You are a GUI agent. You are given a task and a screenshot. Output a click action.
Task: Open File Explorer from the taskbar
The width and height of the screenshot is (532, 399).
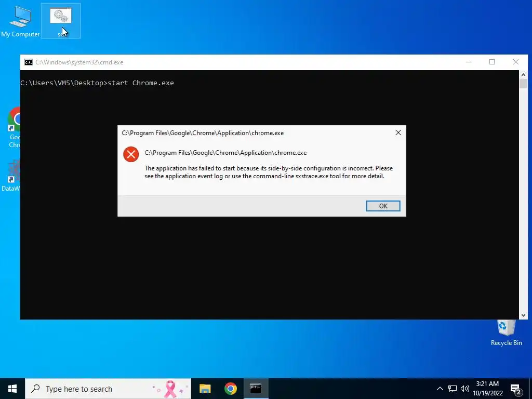(x=205, y=389)
